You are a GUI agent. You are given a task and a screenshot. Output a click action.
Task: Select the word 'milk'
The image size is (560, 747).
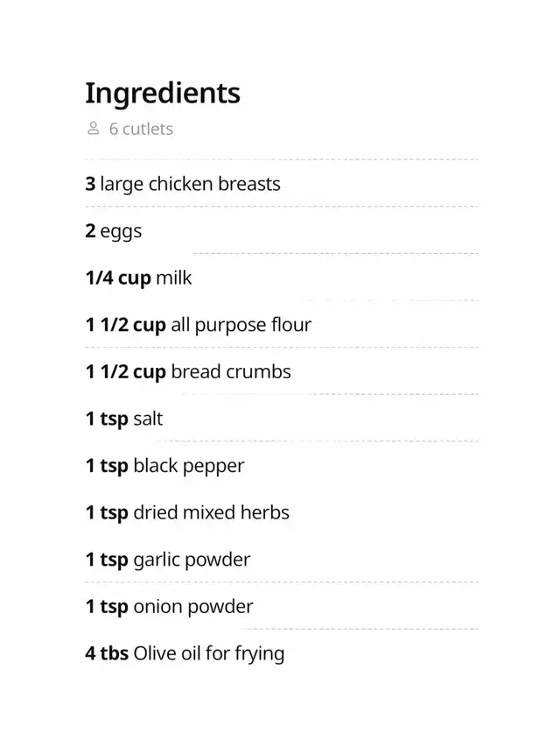click(173, 278)
